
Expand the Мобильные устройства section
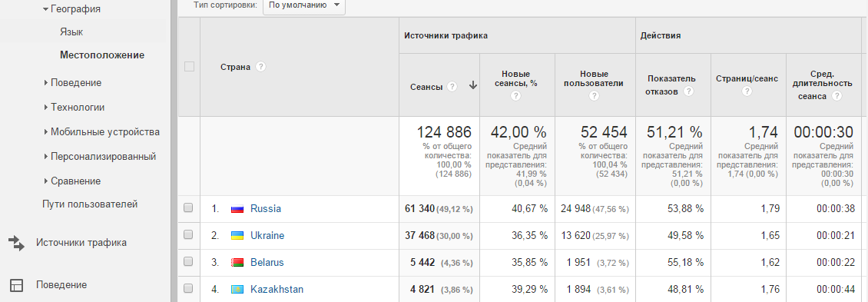pos(46,132)
